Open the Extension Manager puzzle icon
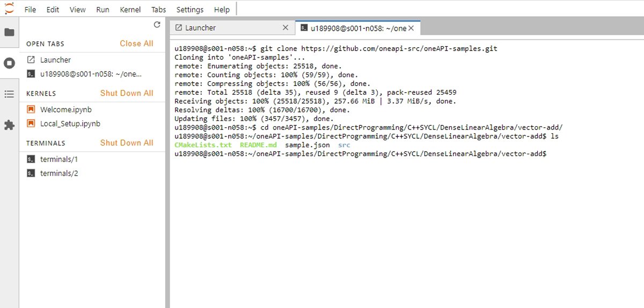The image size is (644, 308). click(9, 125)
